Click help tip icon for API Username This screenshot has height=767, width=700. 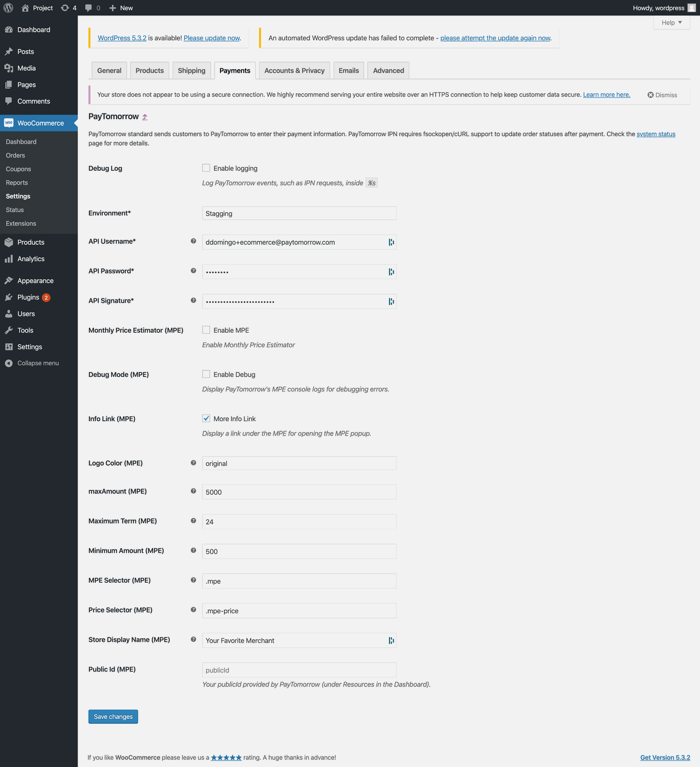(193, 241)
